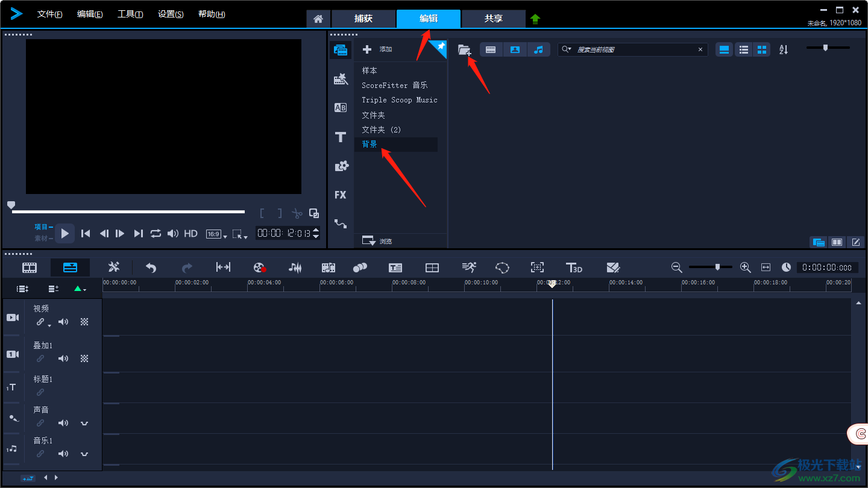The width and height of the screenshot is (868, 488).
Task: Mute the 叠加1 overlay track
Action: [x=63, y=358]
